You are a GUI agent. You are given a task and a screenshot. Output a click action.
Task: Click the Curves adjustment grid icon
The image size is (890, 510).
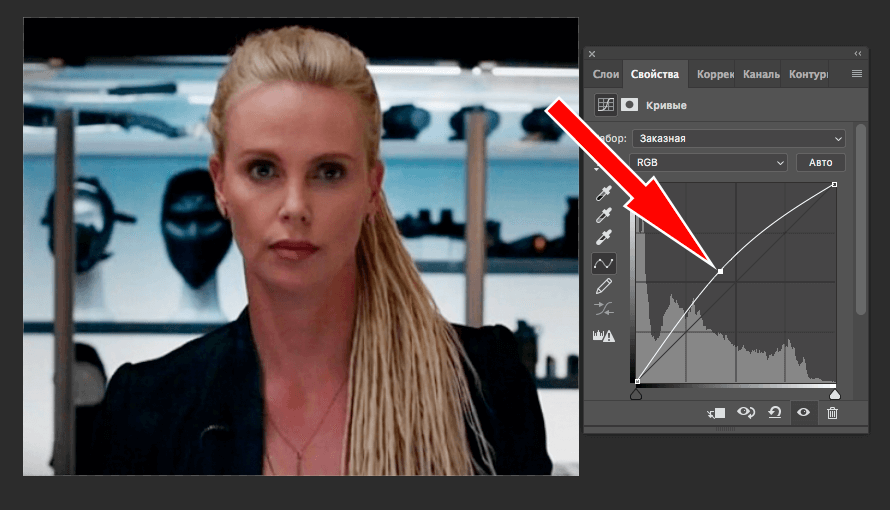coord(606,105)
